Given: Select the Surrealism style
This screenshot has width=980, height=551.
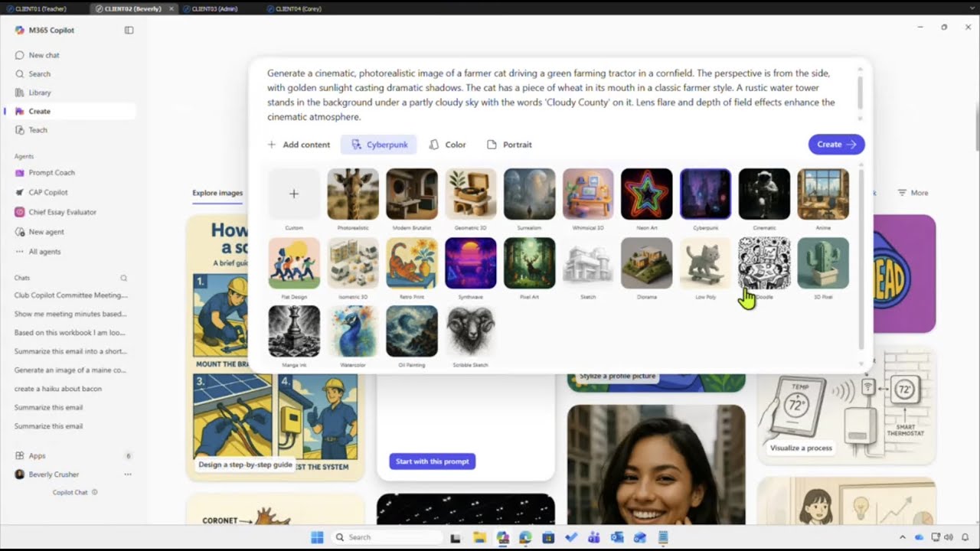Looking at the screenshot, I should click(x=529, y=194).
